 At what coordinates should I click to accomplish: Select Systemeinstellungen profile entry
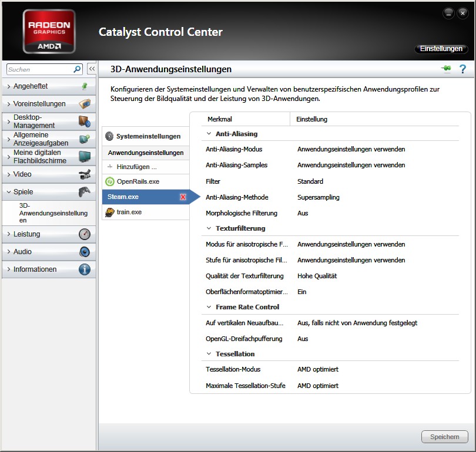[146, 136]
